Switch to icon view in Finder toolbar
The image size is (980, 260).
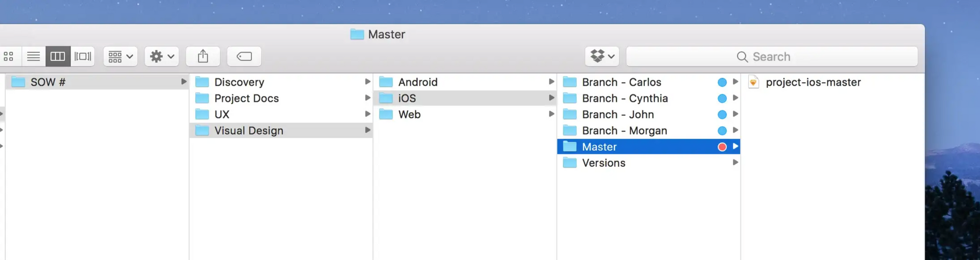pyautogui.click(x=9, y=56)
